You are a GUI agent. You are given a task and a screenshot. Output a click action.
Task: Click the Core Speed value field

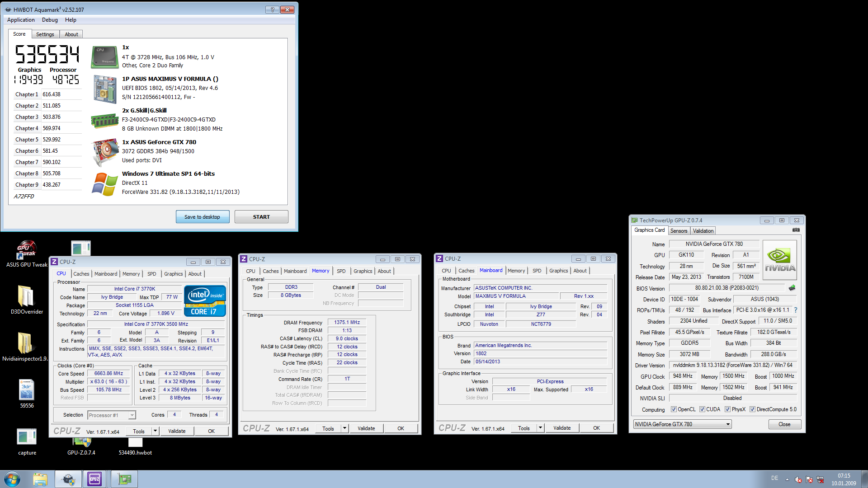point(108,374)
